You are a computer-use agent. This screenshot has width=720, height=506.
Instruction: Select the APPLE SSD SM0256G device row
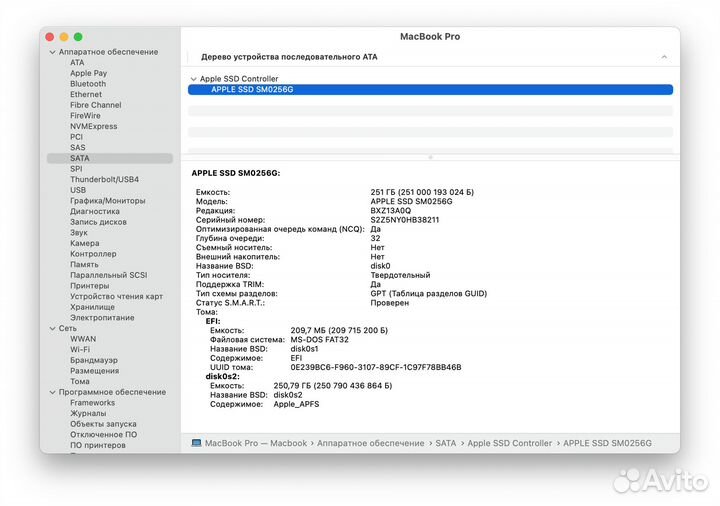tap(430, 90)
